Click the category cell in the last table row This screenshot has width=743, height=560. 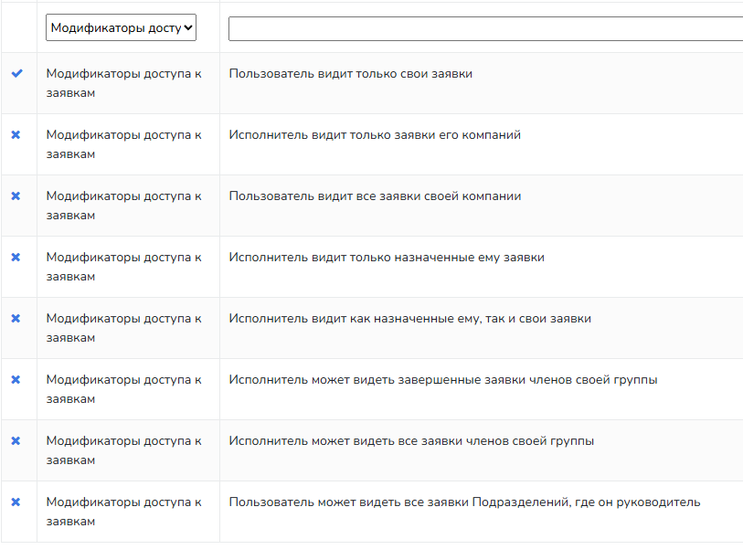point(124,512)
